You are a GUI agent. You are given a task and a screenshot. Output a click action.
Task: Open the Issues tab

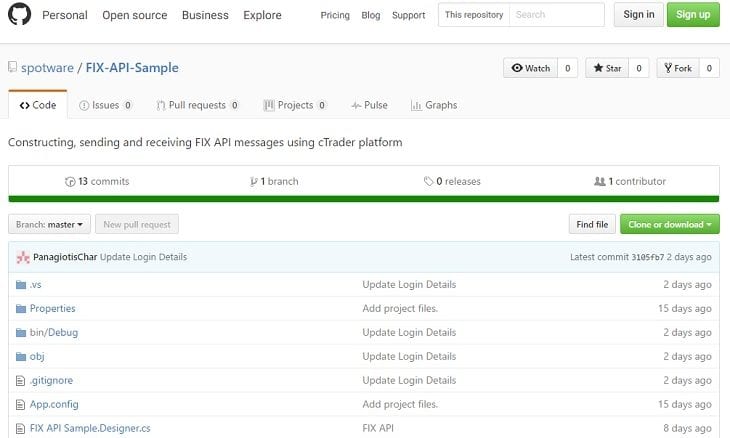pos(105,105)
